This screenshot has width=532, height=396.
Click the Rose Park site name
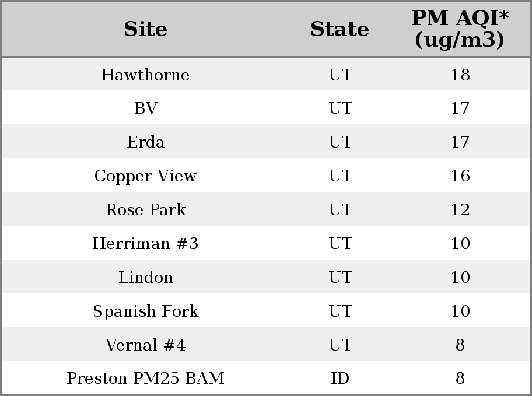(x=146, y=210)
